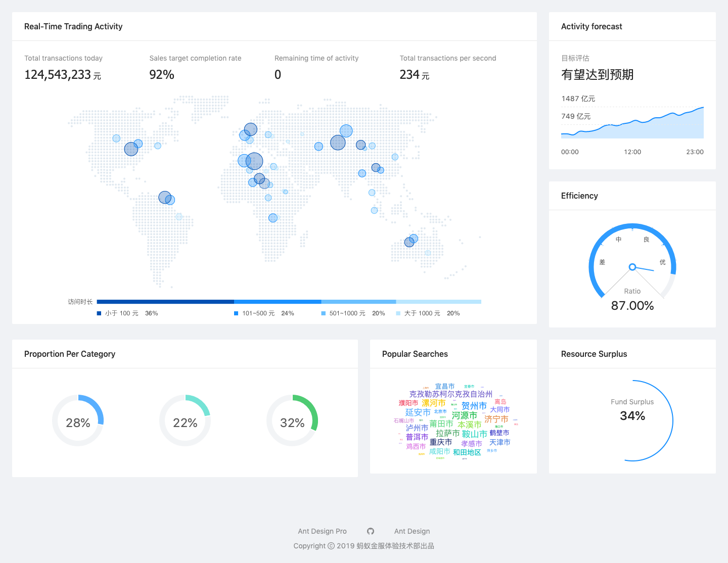
Task: Click the Total transactions today label
Action: coord(63,58)
